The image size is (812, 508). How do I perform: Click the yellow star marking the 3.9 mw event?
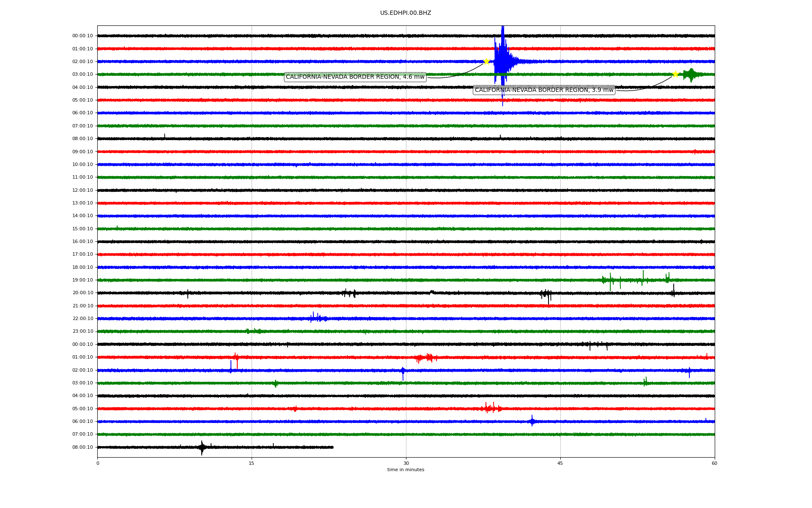(x=675, y=74)
